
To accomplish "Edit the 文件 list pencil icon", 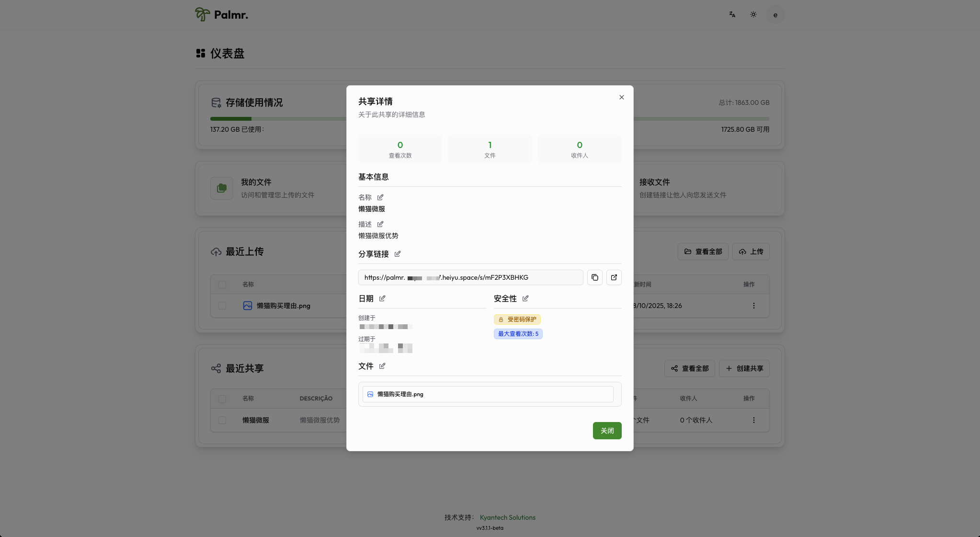I will (x=382, y=366).
